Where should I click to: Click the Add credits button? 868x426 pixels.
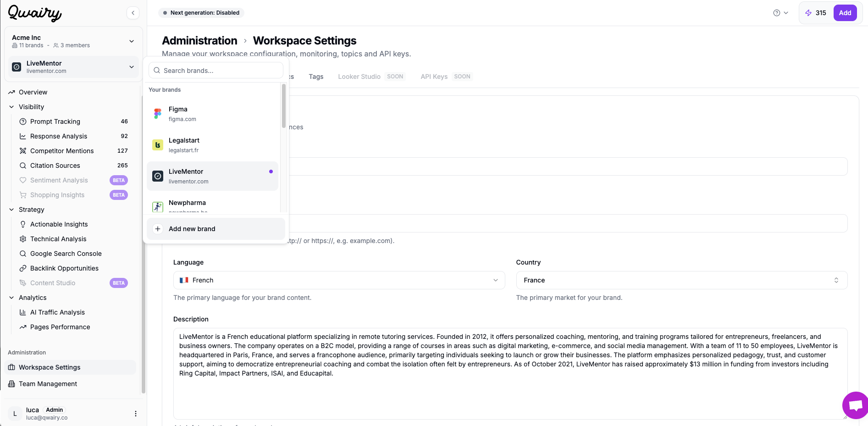(845, 13)
